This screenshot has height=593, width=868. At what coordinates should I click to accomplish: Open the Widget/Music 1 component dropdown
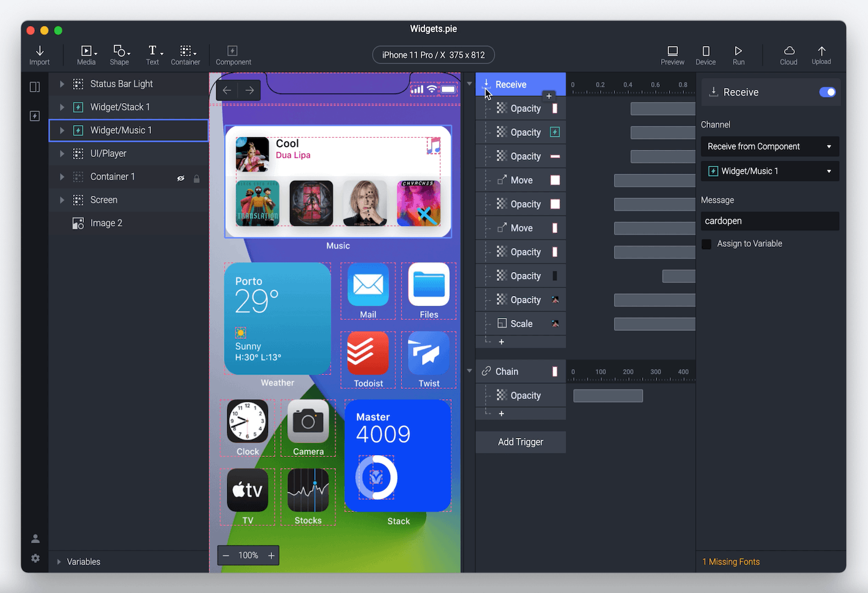770,171
